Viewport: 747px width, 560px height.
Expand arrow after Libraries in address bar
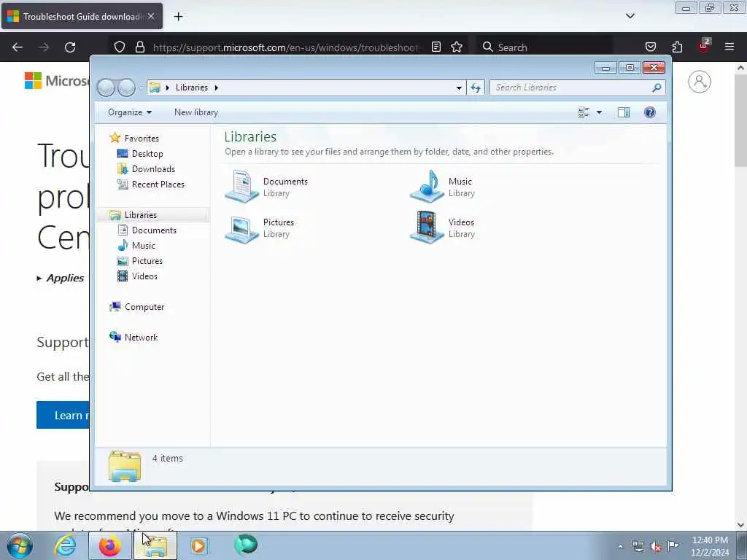pyautogui.click(x=216, y=87)
